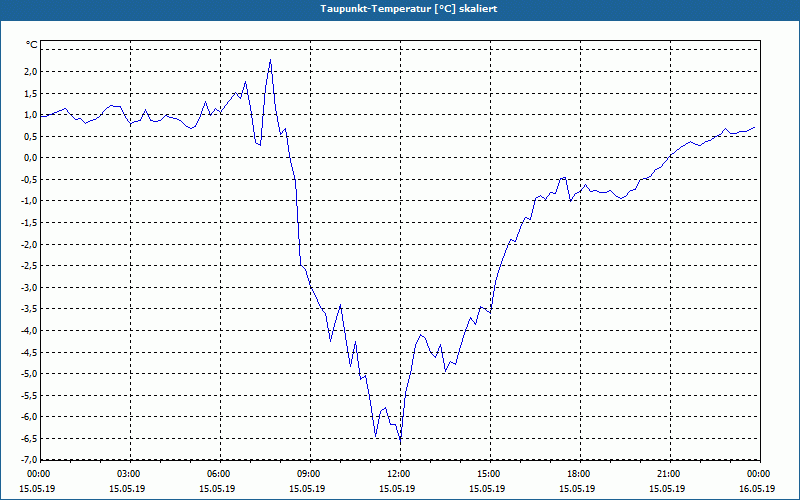Click the y-axis value "-3,5"

click(29, 309)
